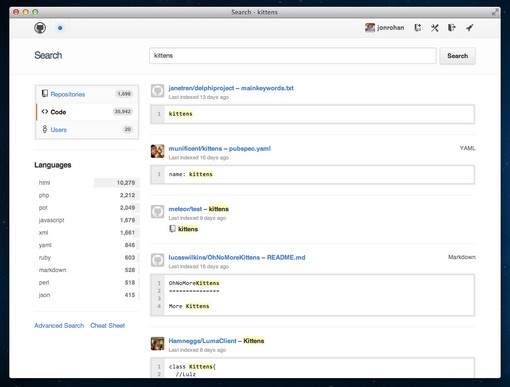Switch to Users results tab
The image size is (510, 387).
pyautogui.click(x=87, y=129)
